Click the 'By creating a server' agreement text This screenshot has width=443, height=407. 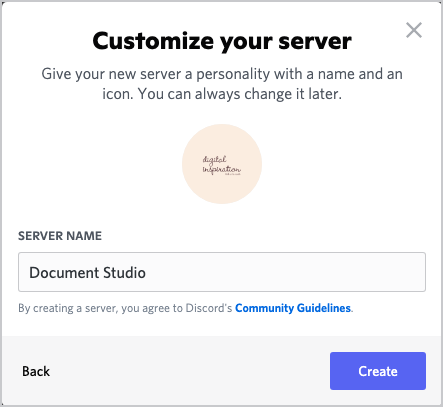click(x=125, y=308)
